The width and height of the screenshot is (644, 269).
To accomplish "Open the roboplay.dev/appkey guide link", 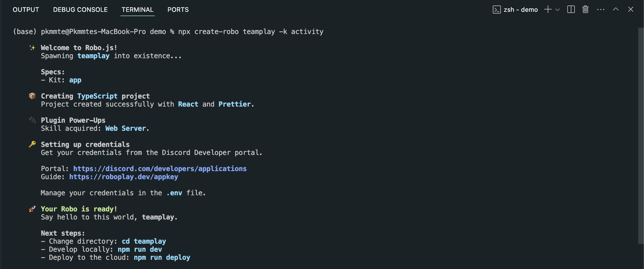I will (x=124, y=177).
